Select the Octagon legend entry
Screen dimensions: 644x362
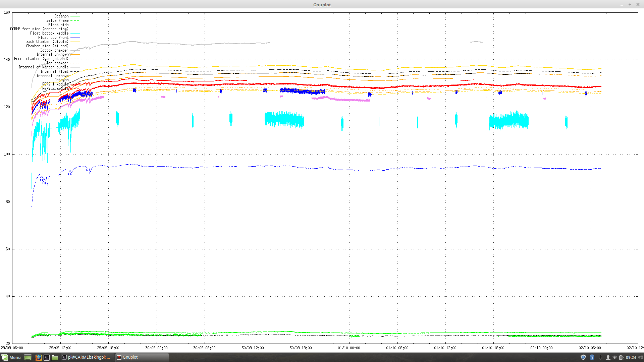click(x=61, y=16)
